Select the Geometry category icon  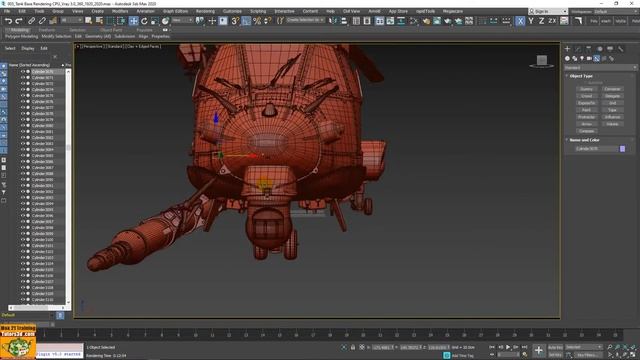pyautogui.click(x=567, y=59)
